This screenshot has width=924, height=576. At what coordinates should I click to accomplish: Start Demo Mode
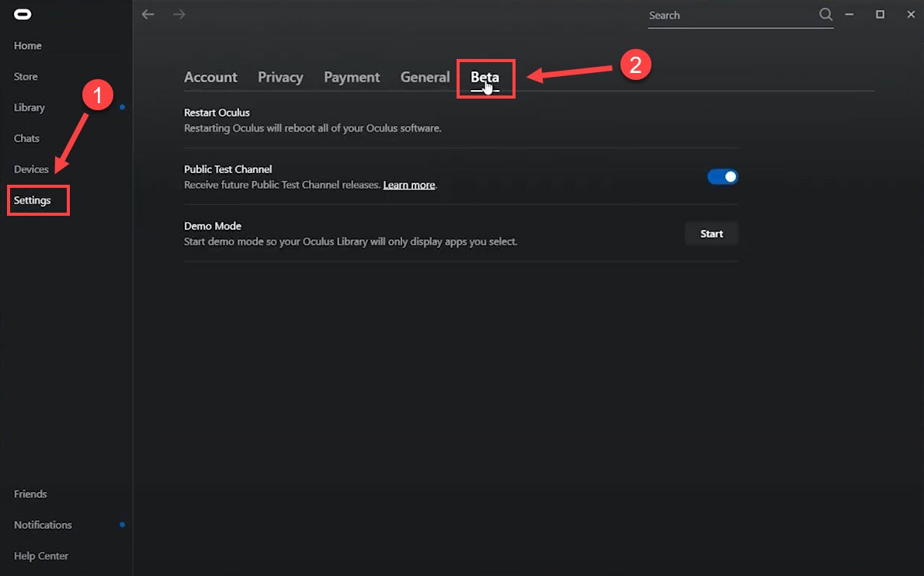click(x=711, y=233)
